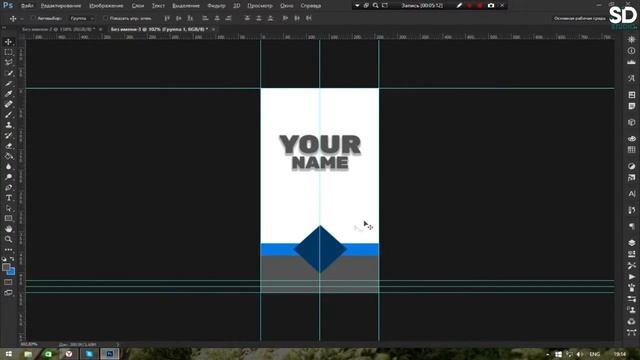Open the Histogram panel icon
The height and width of the screenshot is (360, 640).
[x=631, y=62]
